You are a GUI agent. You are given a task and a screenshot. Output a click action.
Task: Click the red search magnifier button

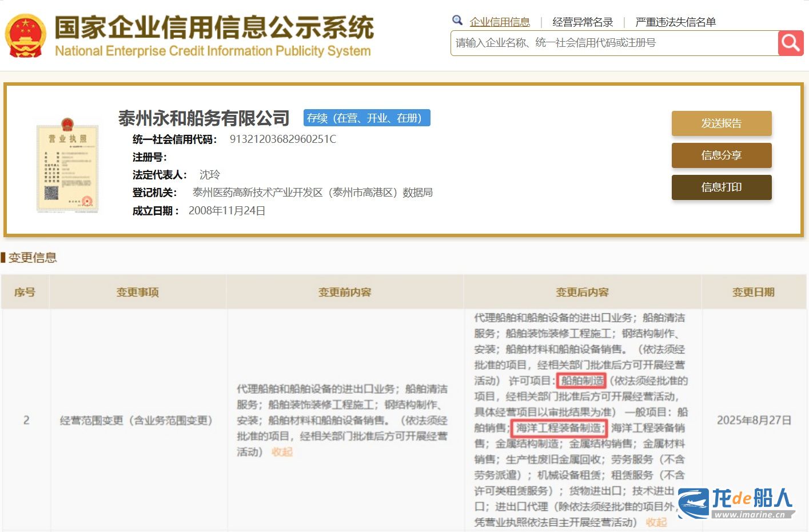[x=790, y=43]
